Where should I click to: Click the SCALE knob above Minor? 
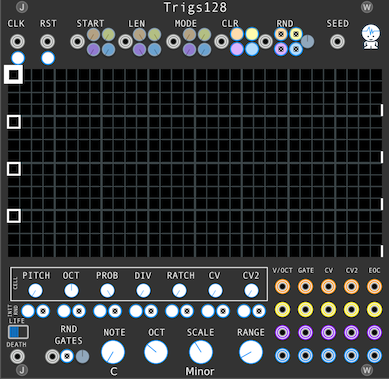(201, 352)
